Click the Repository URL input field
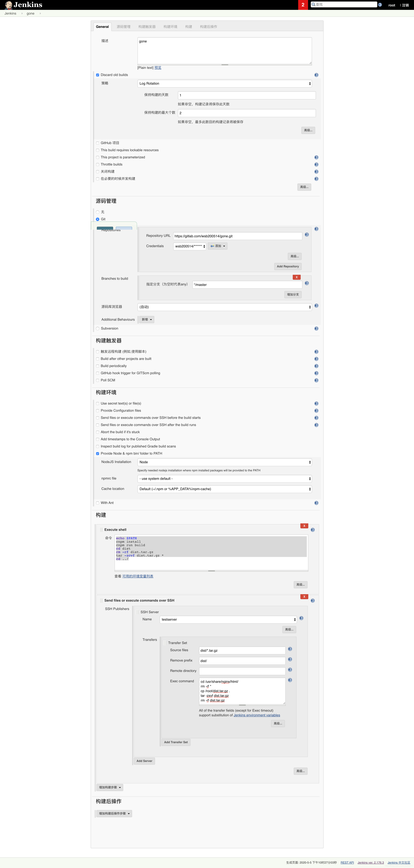This screenshot has width=414, height=868. coord(238,236)
